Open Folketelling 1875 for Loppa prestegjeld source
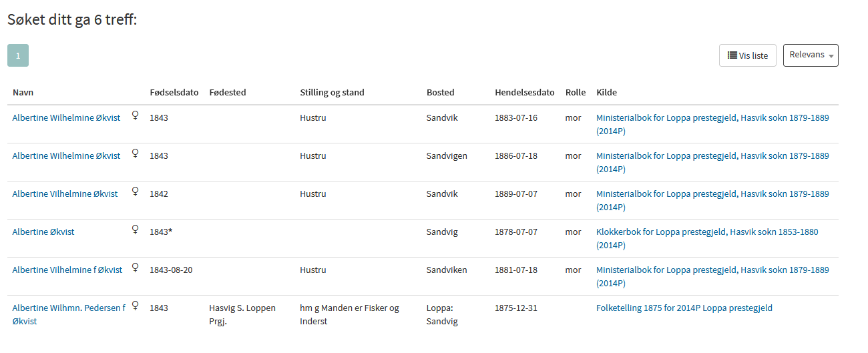Image resolution: width=868 pixels, height=353 pixels. (x=684, y=308)
